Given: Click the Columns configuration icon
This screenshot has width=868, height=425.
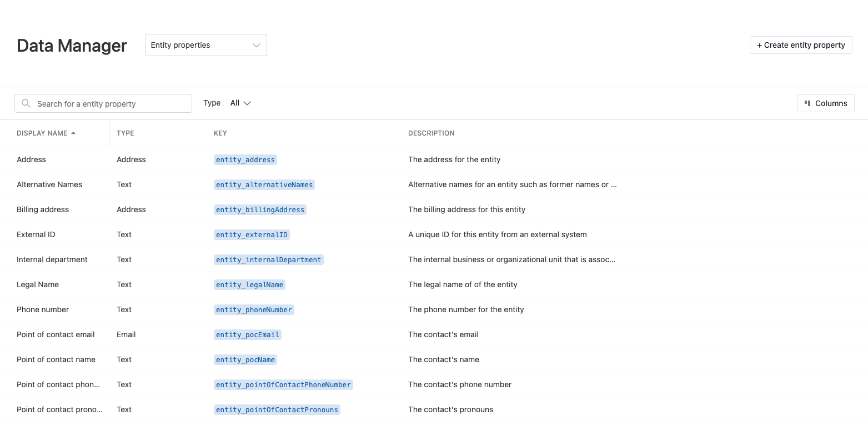Looking at the screenshot, I should (x=809, y=103).
